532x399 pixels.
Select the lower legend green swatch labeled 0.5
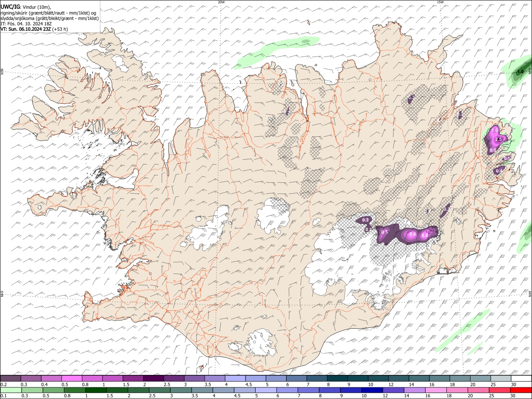54,390
